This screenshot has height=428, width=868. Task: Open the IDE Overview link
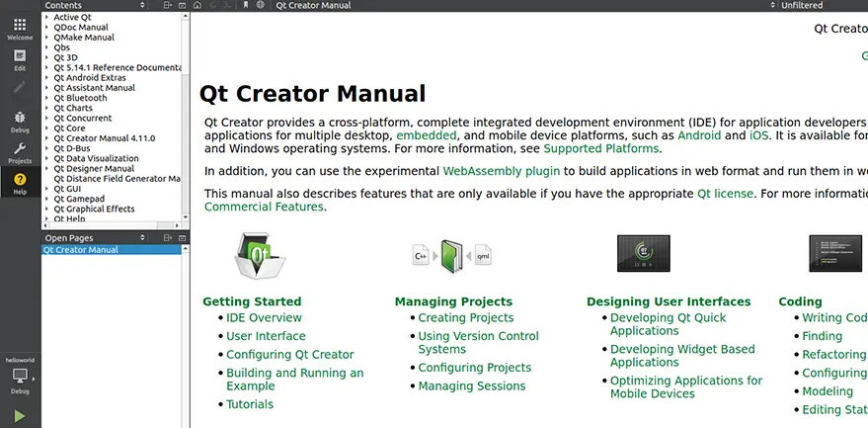(264, 317)
